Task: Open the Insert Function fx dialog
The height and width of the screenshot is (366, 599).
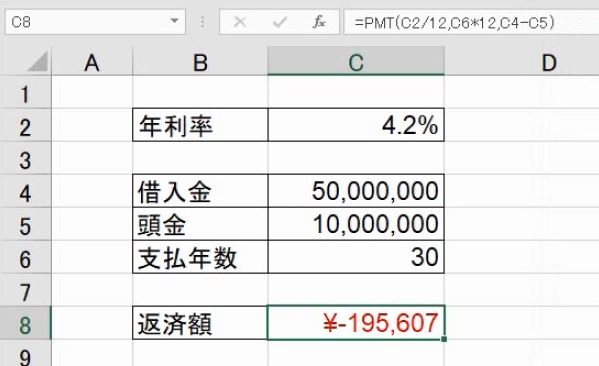Action: (319, 22)
